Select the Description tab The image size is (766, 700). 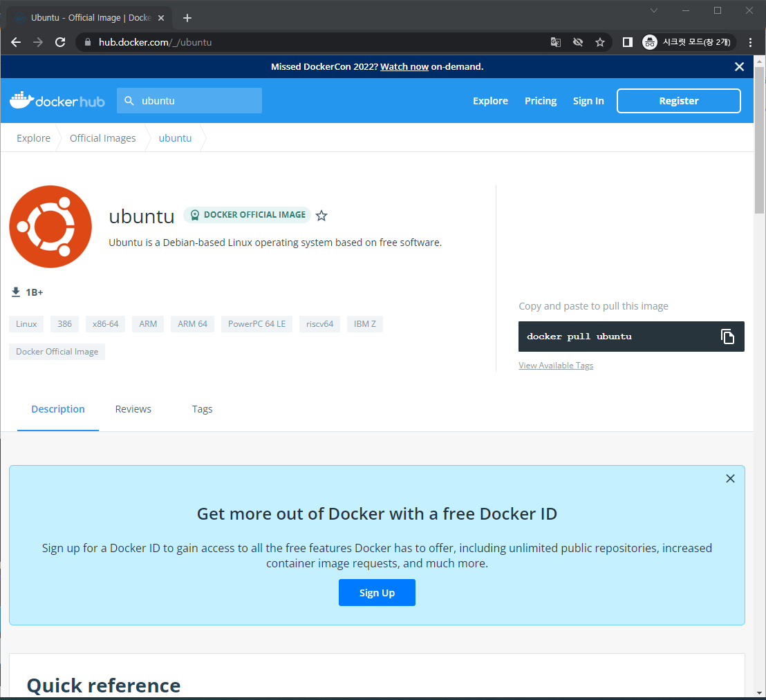point(57,409)
